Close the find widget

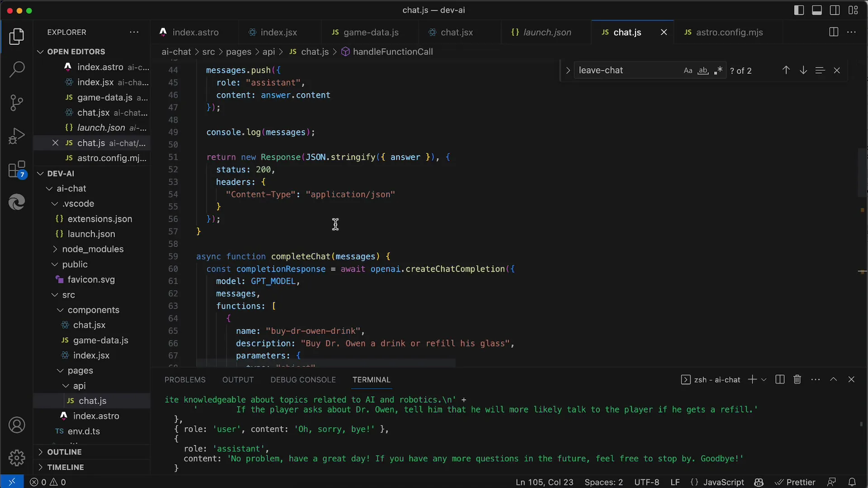point(837,70)
